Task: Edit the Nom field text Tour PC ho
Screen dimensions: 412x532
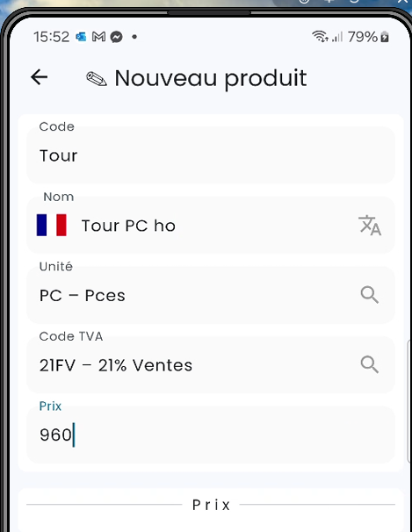Action: 128,226
